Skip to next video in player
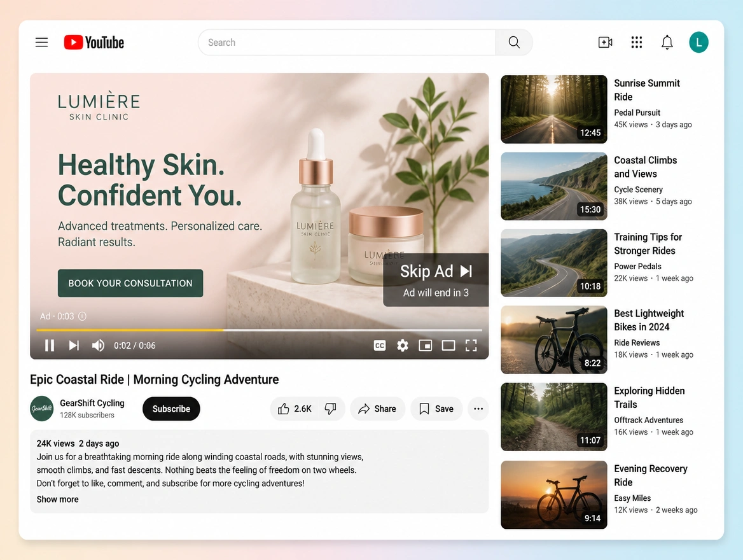The image size is (743, 560). [x=74, y=345]
